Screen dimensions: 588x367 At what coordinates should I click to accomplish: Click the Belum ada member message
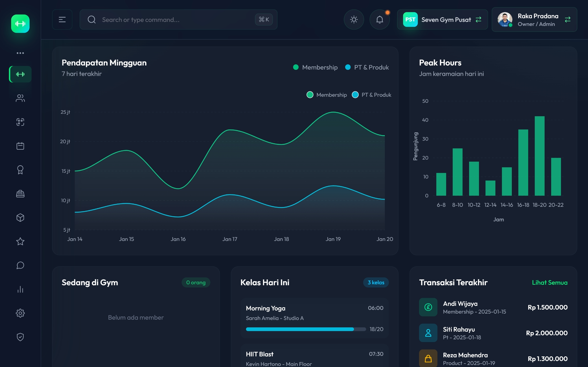[136, 318]
